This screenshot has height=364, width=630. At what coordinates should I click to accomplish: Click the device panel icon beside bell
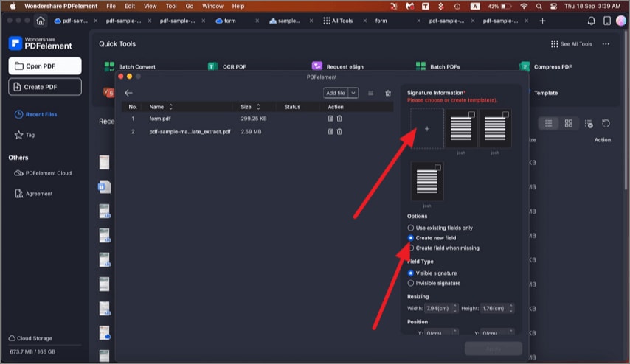606,21
